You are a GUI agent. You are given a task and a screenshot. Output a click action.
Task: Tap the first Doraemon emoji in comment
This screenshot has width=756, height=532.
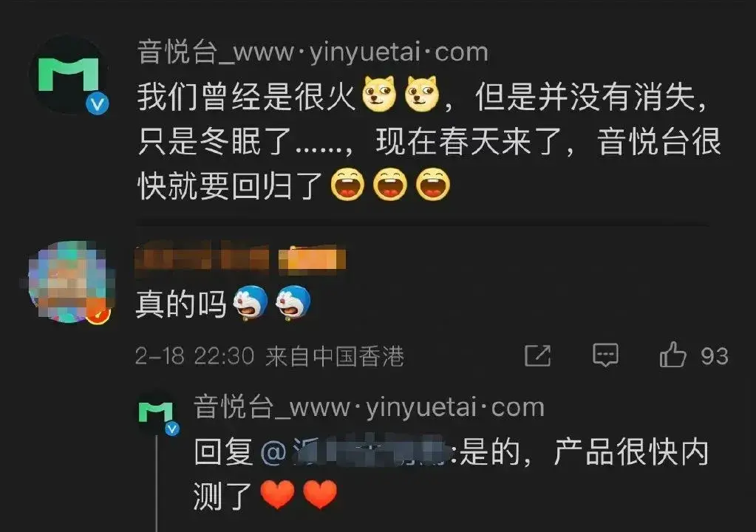coord(251,303)
